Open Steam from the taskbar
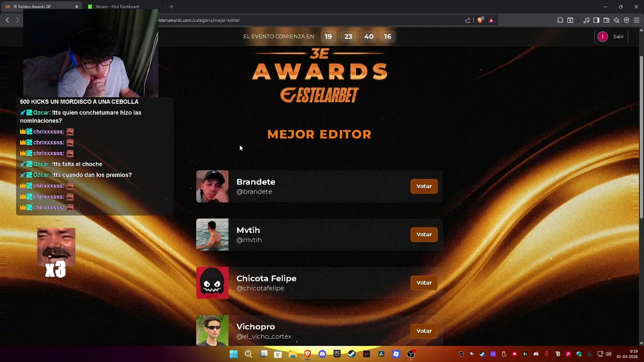Image resolution: width=644 pixels, height=362 pixels. [352, 354]
